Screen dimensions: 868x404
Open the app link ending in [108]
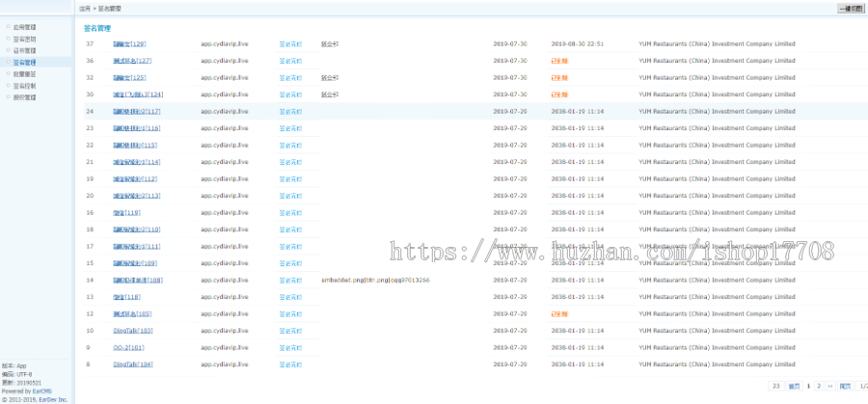(138, 280)
